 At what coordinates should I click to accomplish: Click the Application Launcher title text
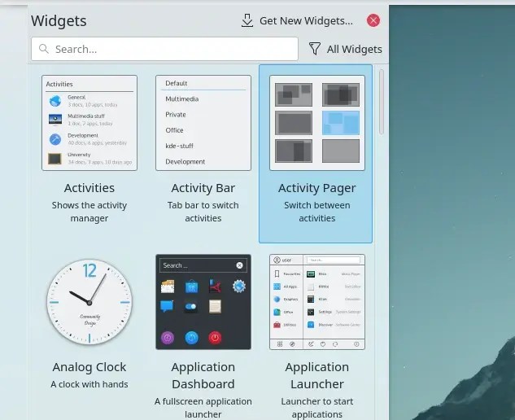point(317,375)
